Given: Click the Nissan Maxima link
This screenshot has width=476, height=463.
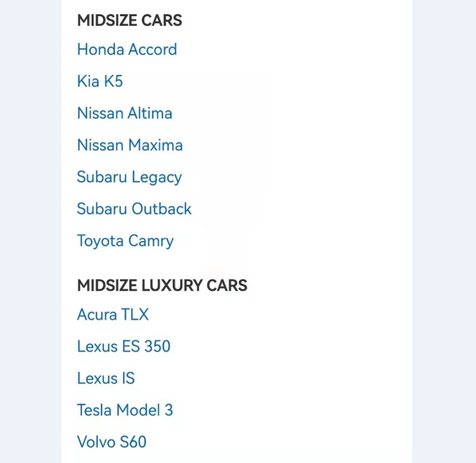Looking at the screenshot, I should coord(130,145).
